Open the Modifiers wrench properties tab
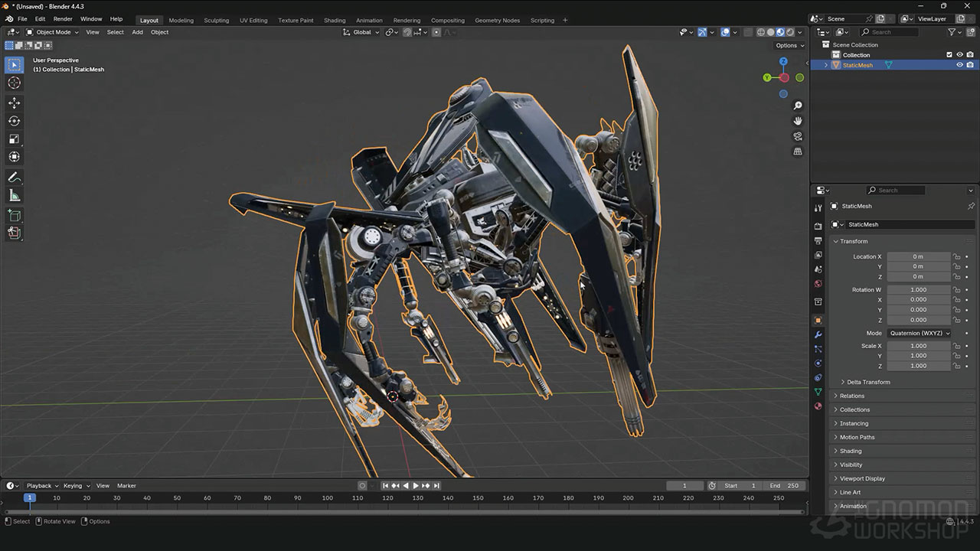The width and height of the screenshot is (980, 551). [x=818, y=334]
